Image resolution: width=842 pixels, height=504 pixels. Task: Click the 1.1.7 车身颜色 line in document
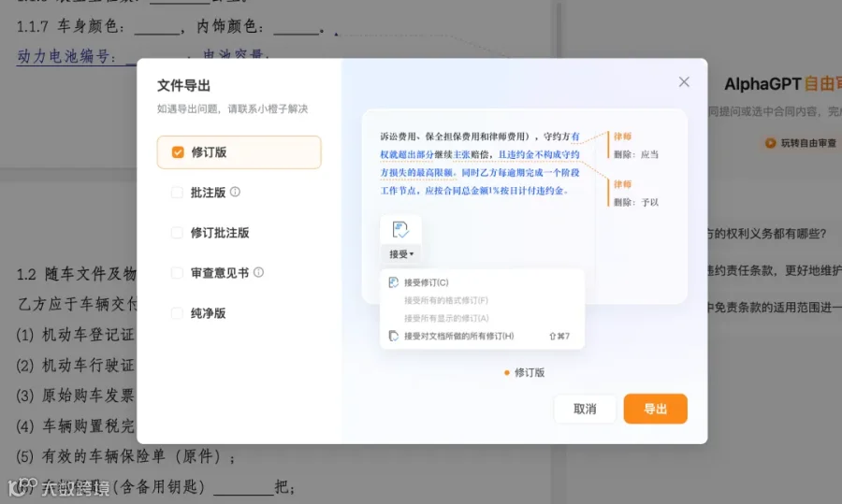point(171,26)
